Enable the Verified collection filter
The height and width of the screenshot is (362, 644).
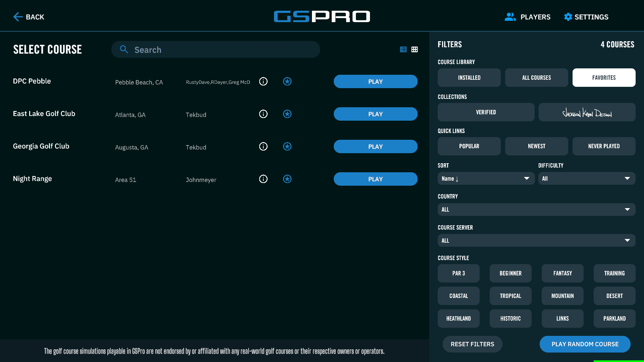[x=486, y=112]
